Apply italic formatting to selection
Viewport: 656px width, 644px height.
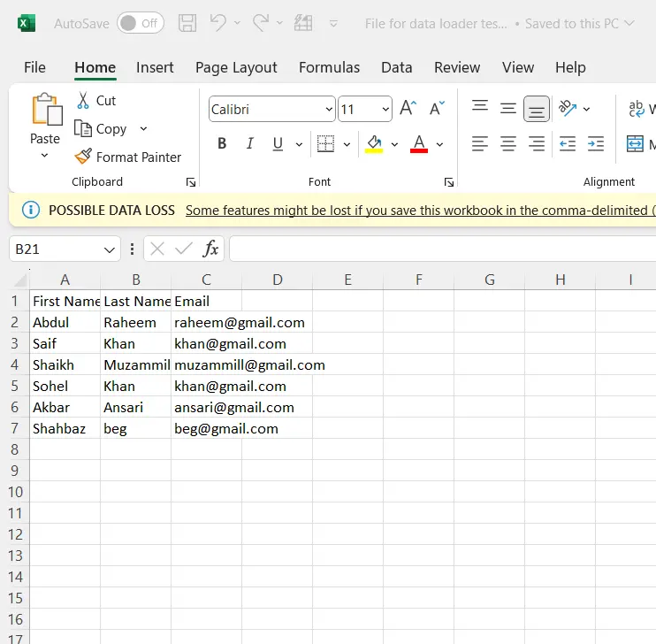click(249, 144)
